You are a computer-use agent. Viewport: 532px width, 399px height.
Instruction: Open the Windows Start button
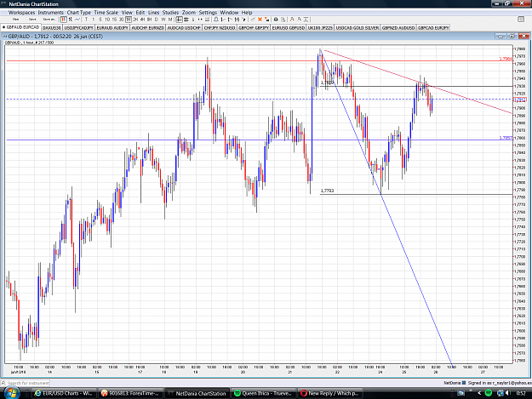(11, 393)
